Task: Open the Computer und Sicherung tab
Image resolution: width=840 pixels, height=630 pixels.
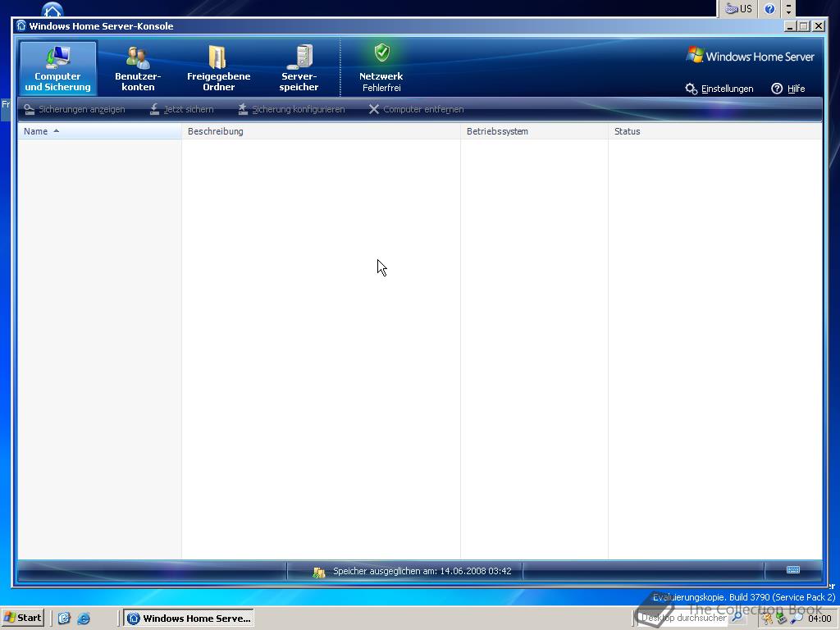Action: (58, 68)
